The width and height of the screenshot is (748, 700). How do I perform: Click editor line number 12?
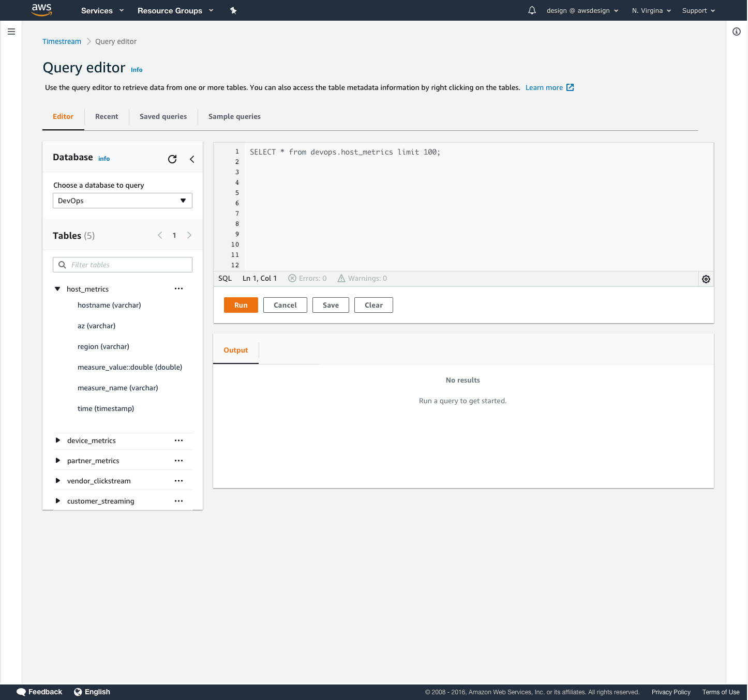coord(235,265)
